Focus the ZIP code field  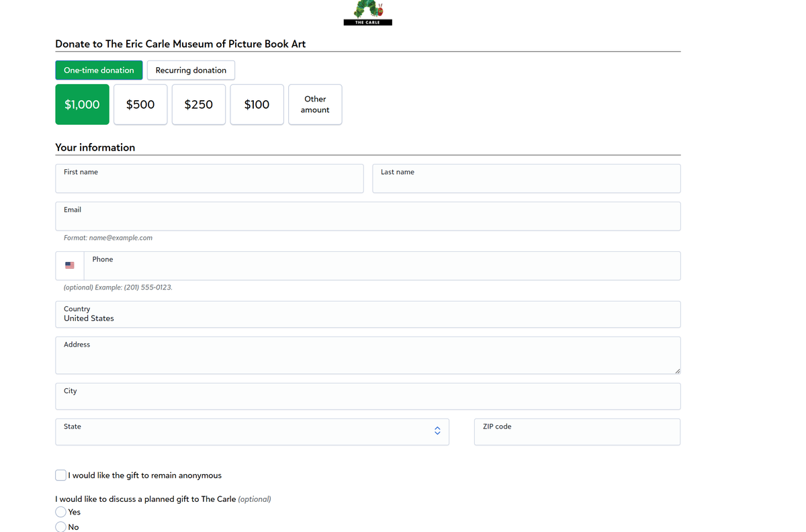pos(577,432)
